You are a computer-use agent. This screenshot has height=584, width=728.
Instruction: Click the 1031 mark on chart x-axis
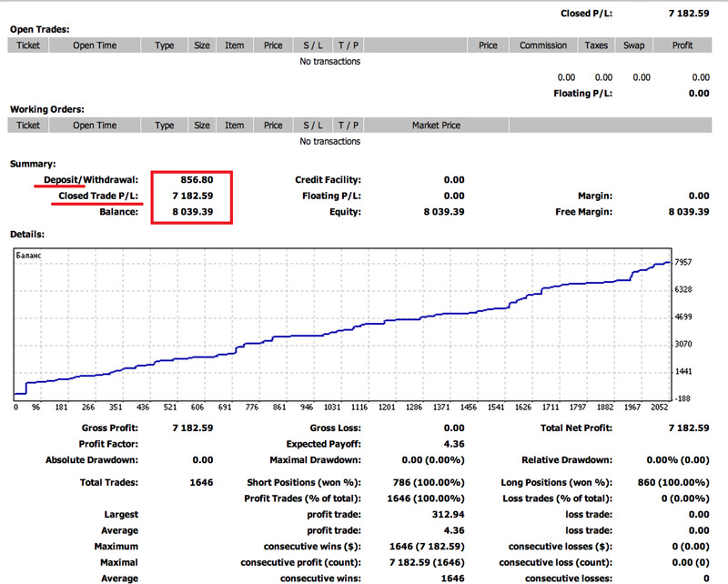(332, 408)
